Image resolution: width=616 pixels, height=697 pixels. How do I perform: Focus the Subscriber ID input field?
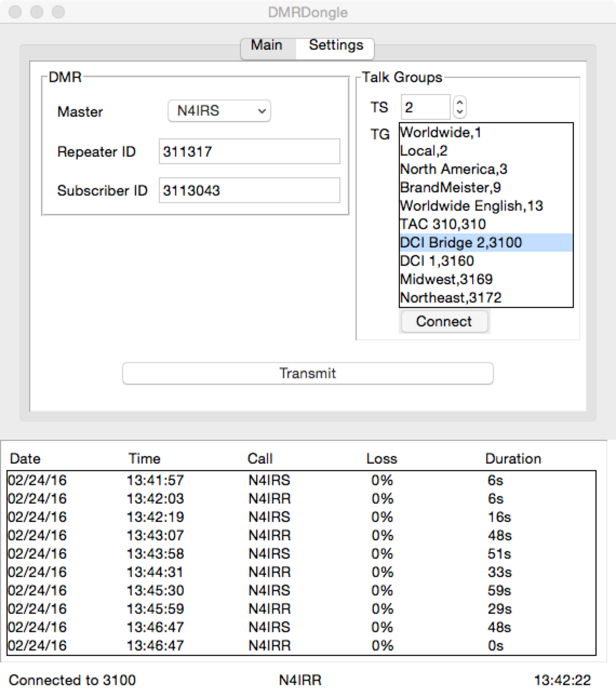[249, 190]
